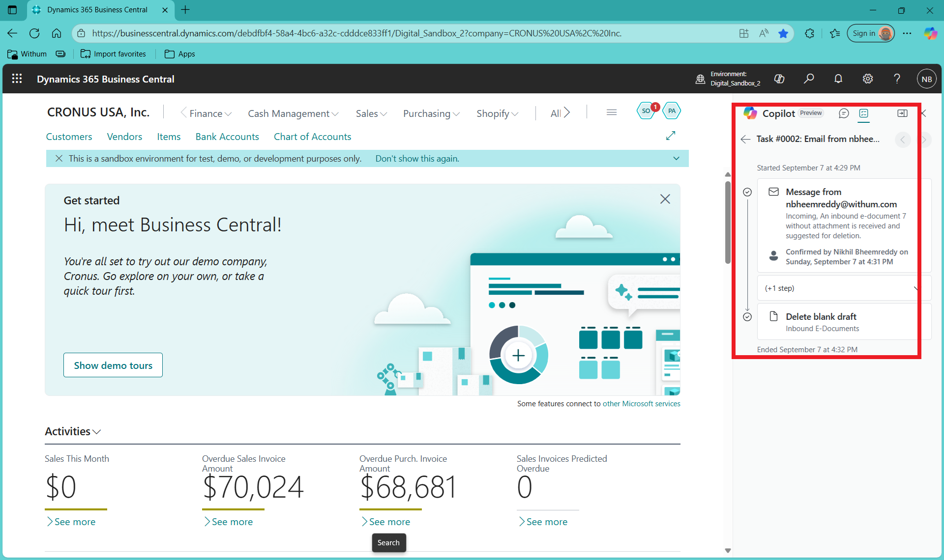The height and width of the screenshot is (560, 944).
Task: Collapse the Copilot pane to the side
Action: click(902, 113)
